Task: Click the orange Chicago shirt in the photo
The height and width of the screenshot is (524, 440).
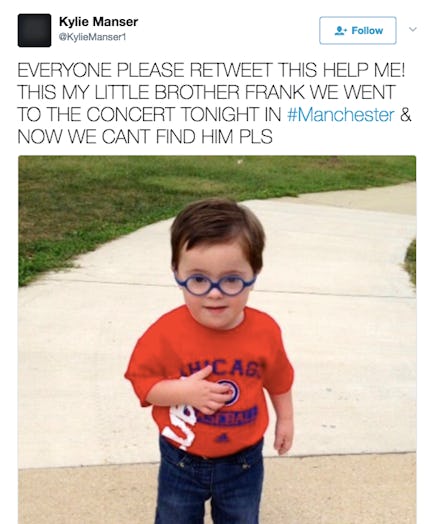Action: pos(210,381)
